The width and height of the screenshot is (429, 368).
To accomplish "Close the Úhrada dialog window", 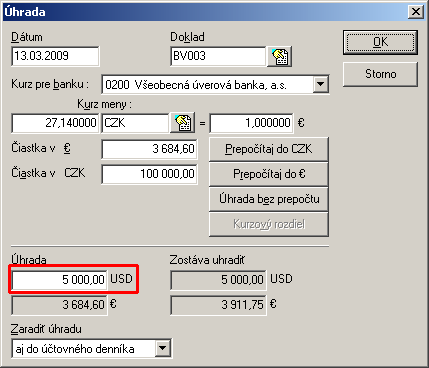I will [x=416, y=12].
